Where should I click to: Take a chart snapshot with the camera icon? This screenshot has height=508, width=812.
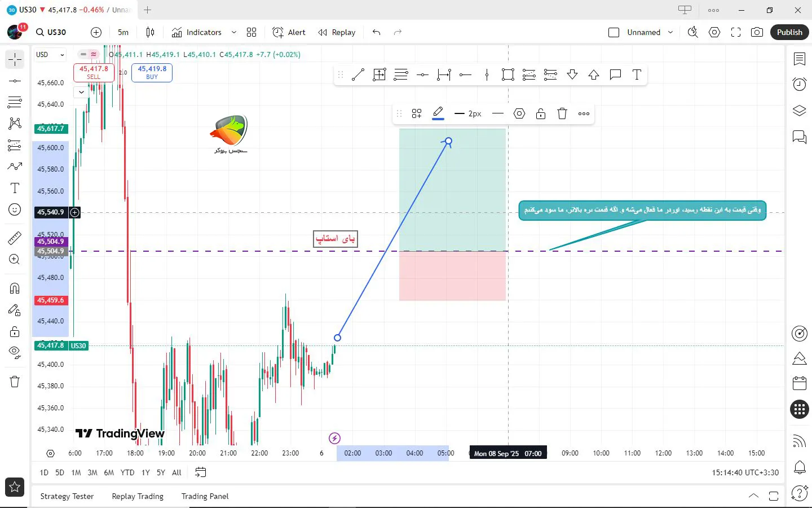[x=757, y=32]
